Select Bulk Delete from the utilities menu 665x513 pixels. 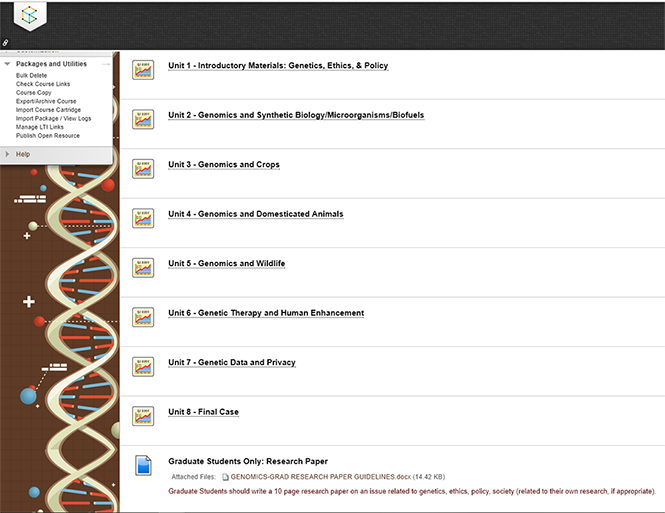pos(31,75)
